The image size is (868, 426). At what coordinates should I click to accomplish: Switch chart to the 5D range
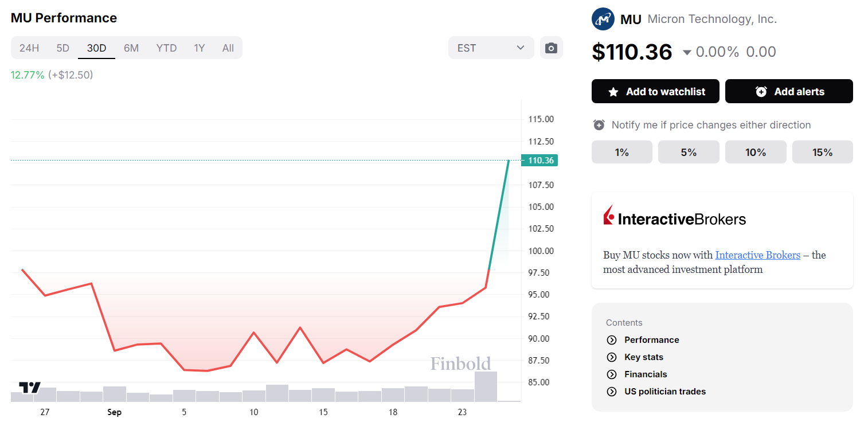coord(63,48)
